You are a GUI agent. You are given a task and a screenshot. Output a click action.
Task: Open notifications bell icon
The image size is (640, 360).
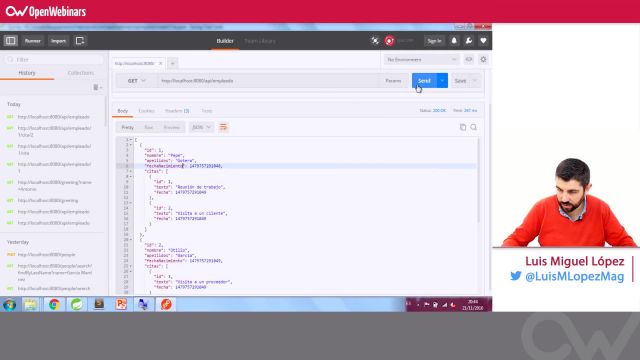454,40
